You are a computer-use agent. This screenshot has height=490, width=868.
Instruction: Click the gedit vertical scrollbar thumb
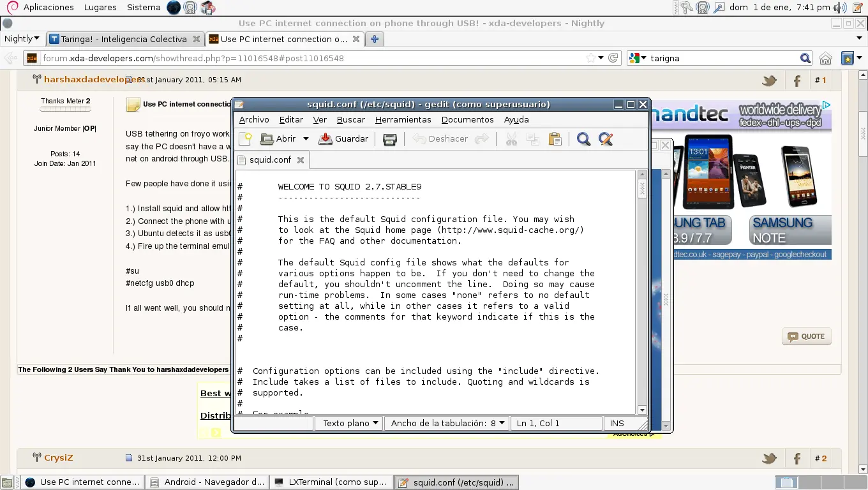[643, 188]
